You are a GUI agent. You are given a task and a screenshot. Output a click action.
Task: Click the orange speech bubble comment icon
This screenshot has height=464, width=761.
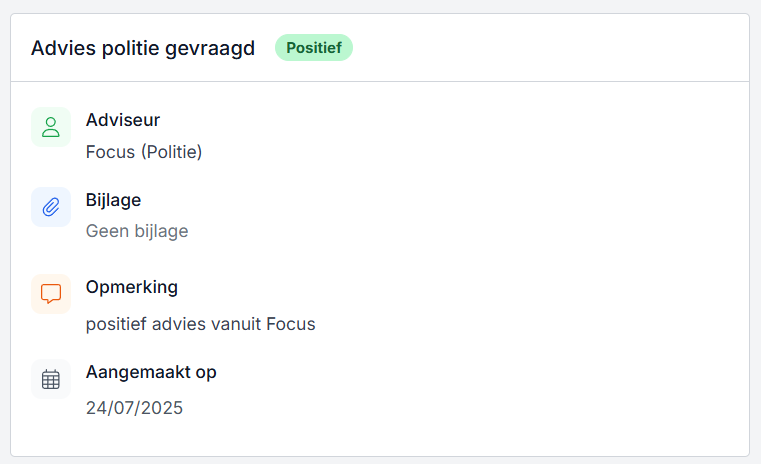[x=51, y=294]
